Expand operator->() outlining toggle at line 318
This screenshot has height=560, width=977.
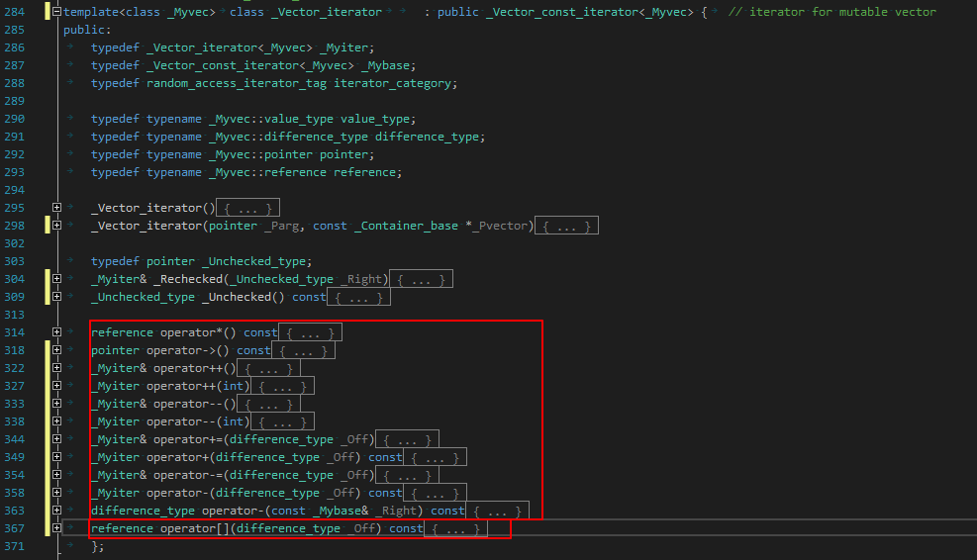57,350
